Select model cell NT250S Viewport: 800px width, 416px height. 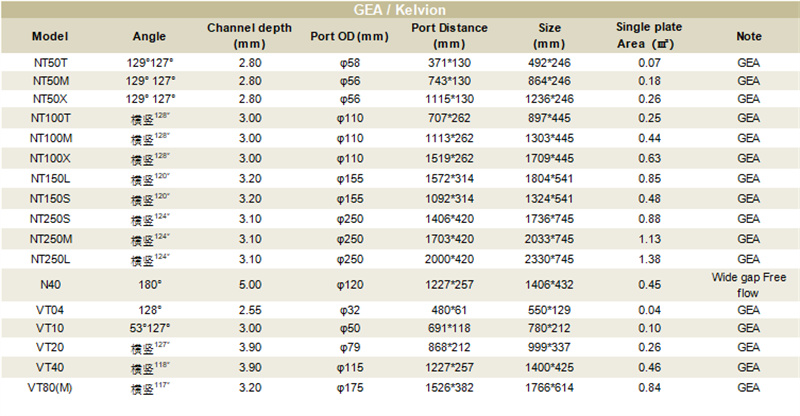[50, 218]
